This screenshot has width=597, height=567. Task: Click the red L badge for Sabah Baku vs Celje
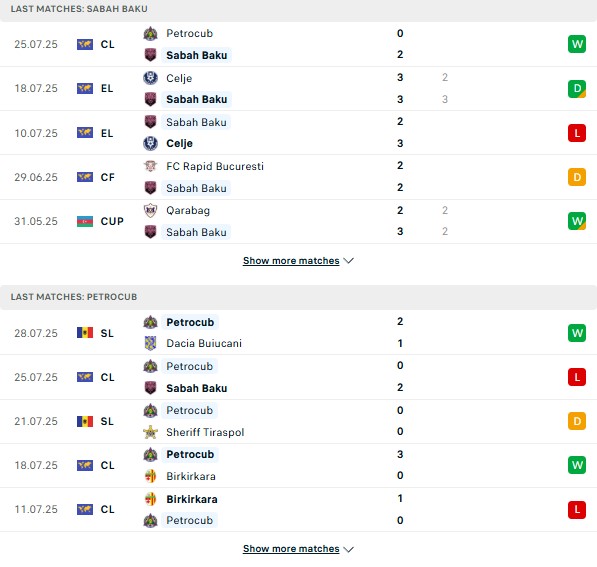(x=576, y=133)
